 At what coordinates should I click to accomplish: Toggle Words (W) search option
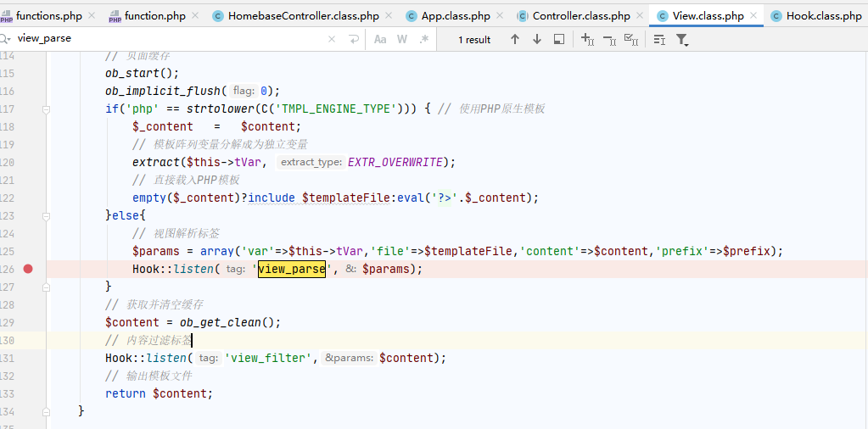[402, 39]
